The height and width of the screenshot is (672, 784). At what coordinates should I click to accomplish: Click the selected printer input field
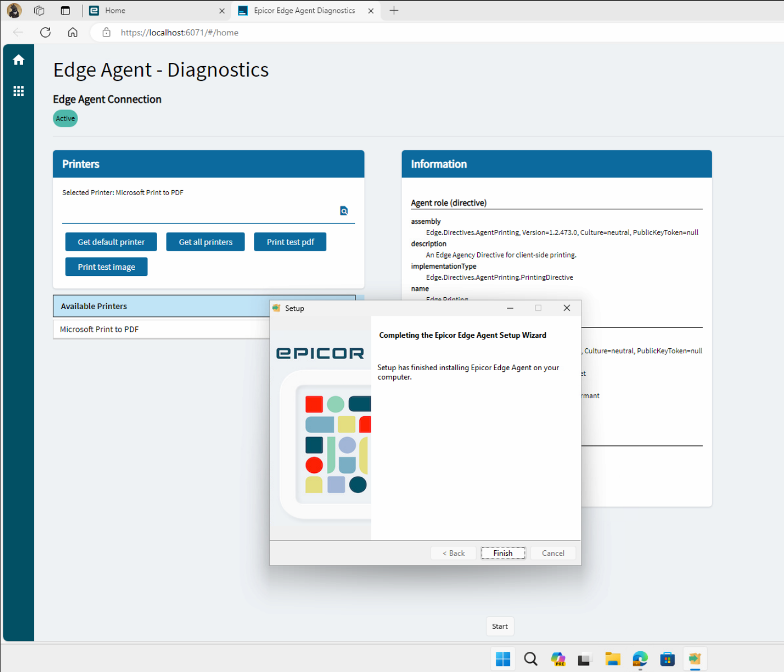pos(200,211)
